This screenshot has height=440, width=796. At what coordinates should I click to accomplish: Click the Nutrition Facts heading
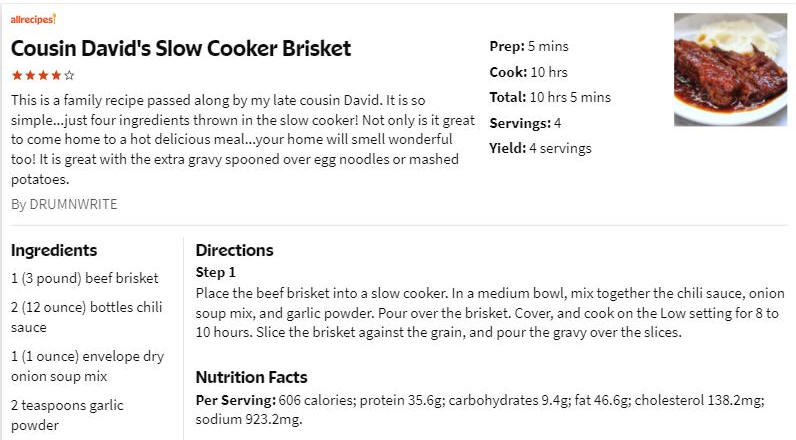(251, 377)
